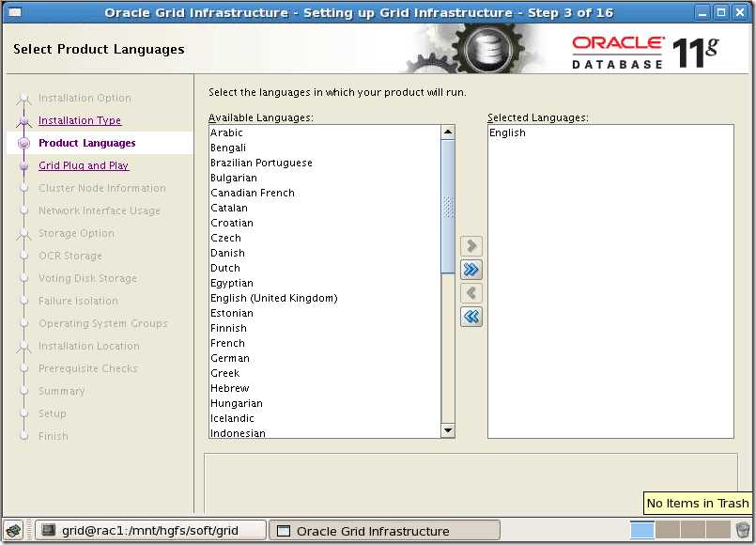Click the Voting Disk Storage step

point(87,278)
